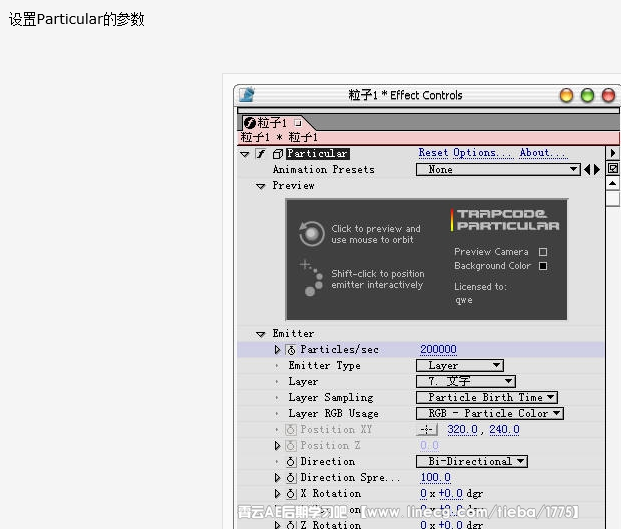Expand the Position Z triangle
Screen dimensions: 621x529
pyautogui.click(x=277, y=446)
